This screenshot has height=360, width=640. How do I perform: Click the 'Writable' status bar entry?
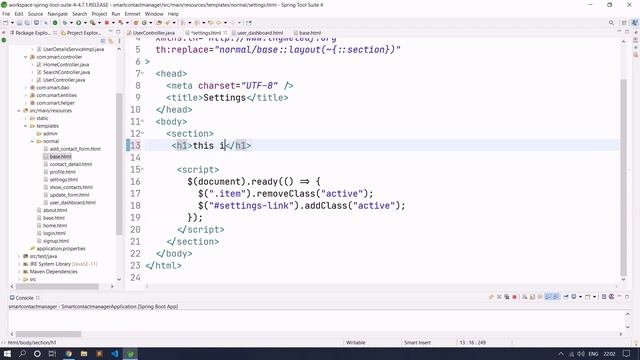click(x=356, y=342)
